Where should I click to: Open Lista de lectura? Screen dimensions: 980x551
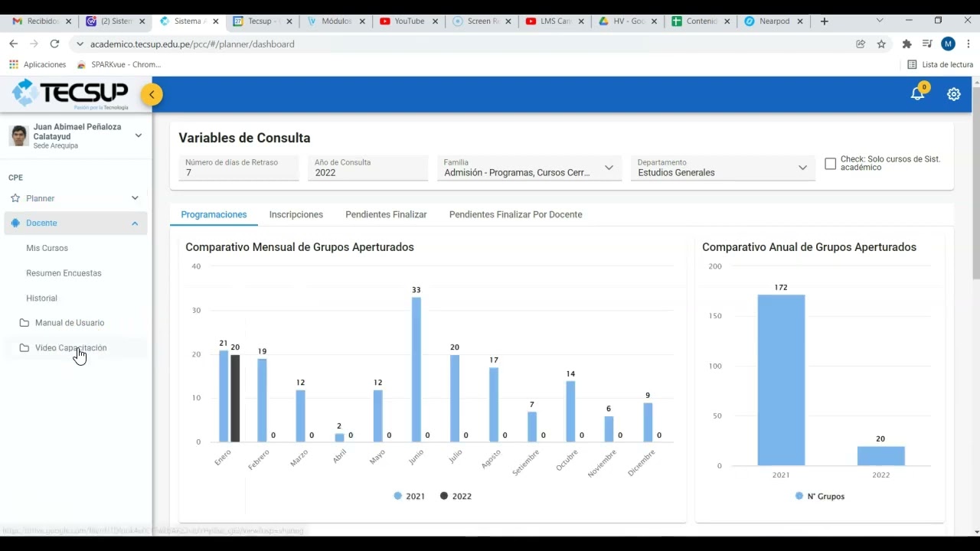(x=940, y=65)
